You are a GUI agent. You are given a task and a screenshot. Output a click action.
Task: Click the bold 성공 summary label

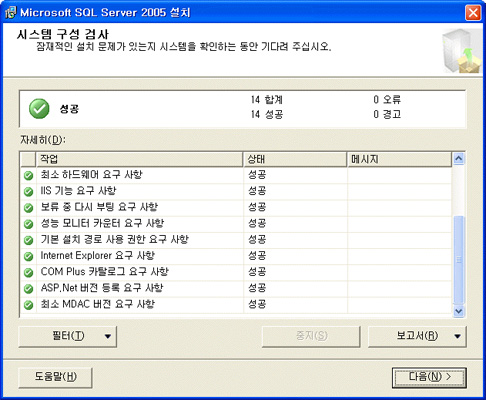point(69,109)
